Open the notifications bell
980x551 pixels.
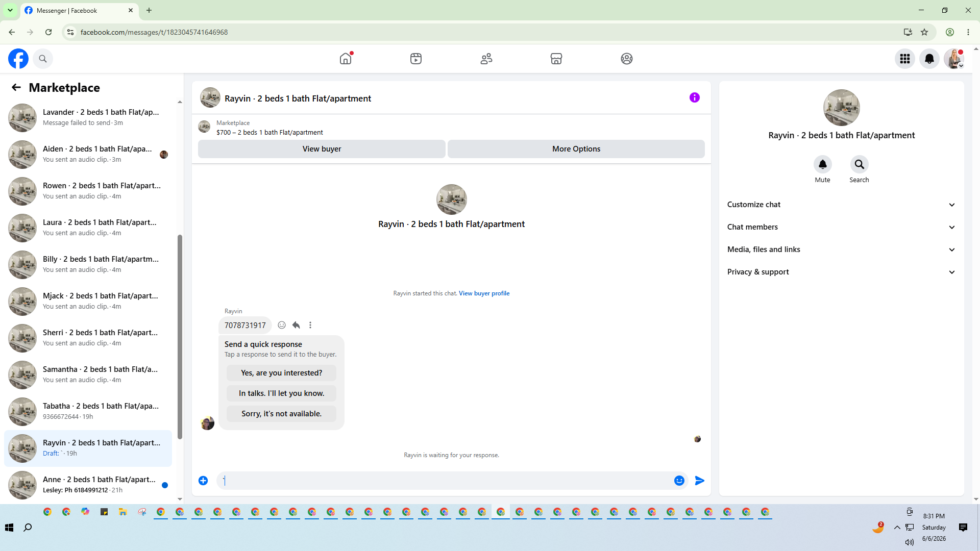(x=929, y=59)
